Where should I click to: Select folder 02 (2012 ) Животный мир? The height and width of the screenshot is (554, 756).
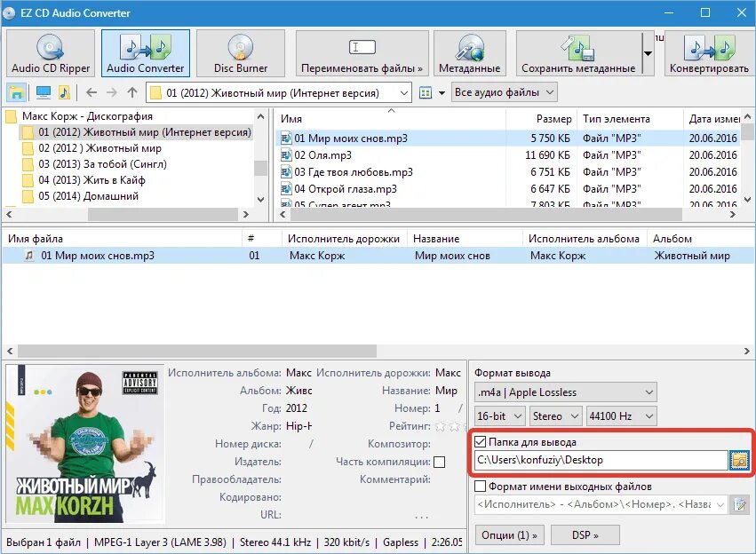pyautogui.click(x=99, y=148)
